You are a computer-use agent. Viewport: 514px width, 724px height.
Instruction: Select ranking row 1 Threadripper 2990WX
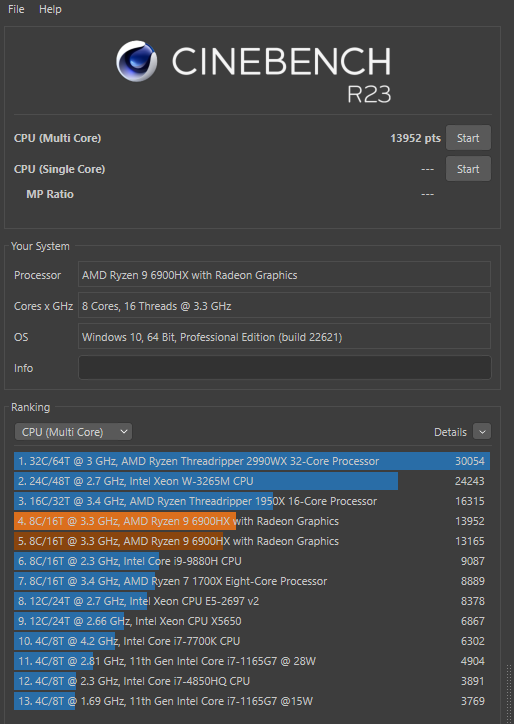[x=252, y=461]
